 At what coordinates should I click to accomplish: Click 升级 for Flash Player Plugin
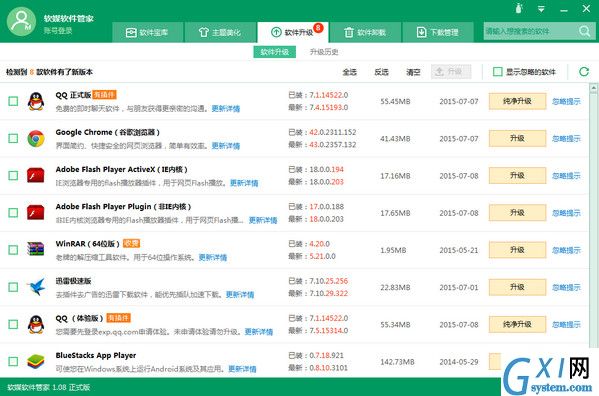(517, 213)
